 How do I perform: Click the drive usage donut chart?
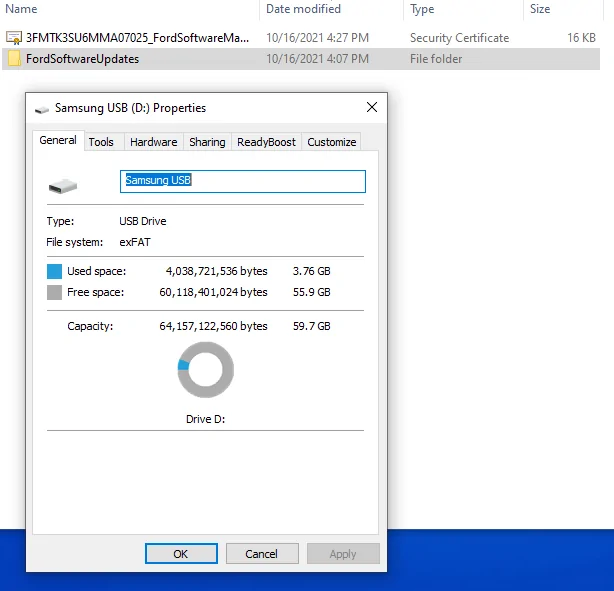[206, 370]
